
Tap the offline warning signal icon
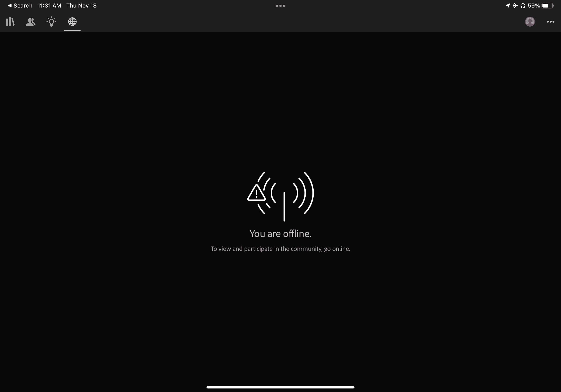click(x=281, y=196)
